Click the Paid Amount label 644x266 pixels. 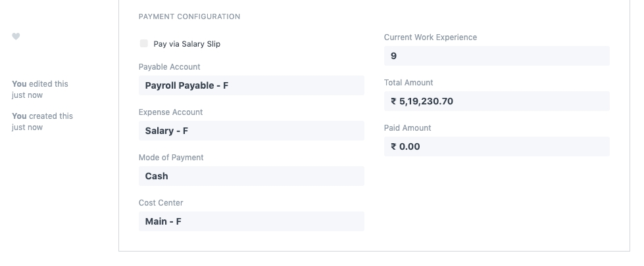(406, 128)
